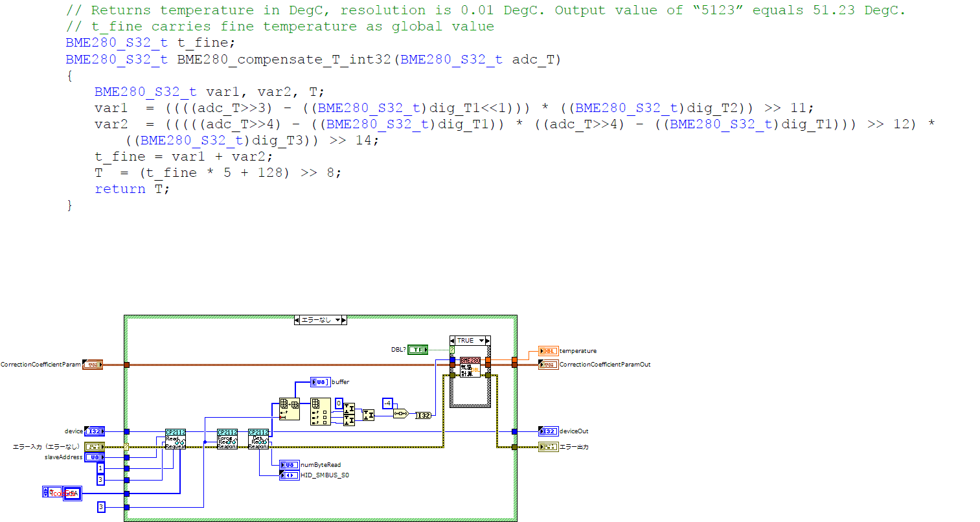Click the numeric constant -4
The width and height of the screenshot is (980, 522).
[x=387, y=403]
